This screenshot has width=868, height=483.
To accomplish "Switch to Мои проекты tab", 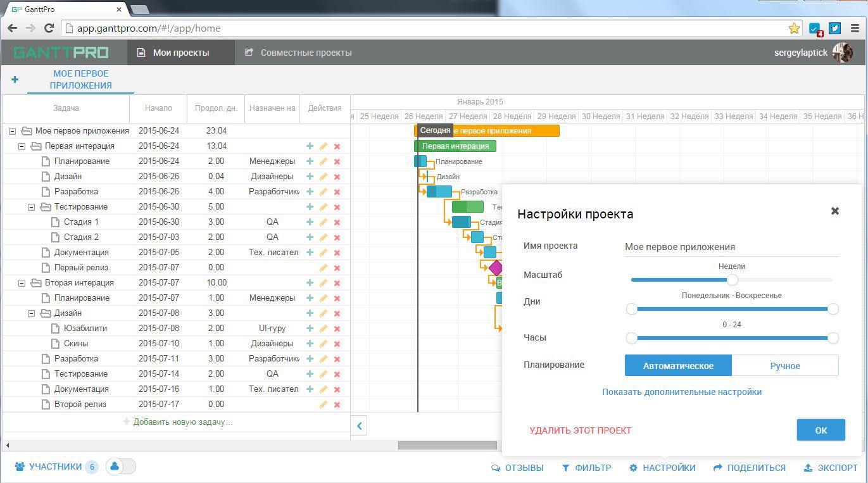I will click(x=181, y=53).
